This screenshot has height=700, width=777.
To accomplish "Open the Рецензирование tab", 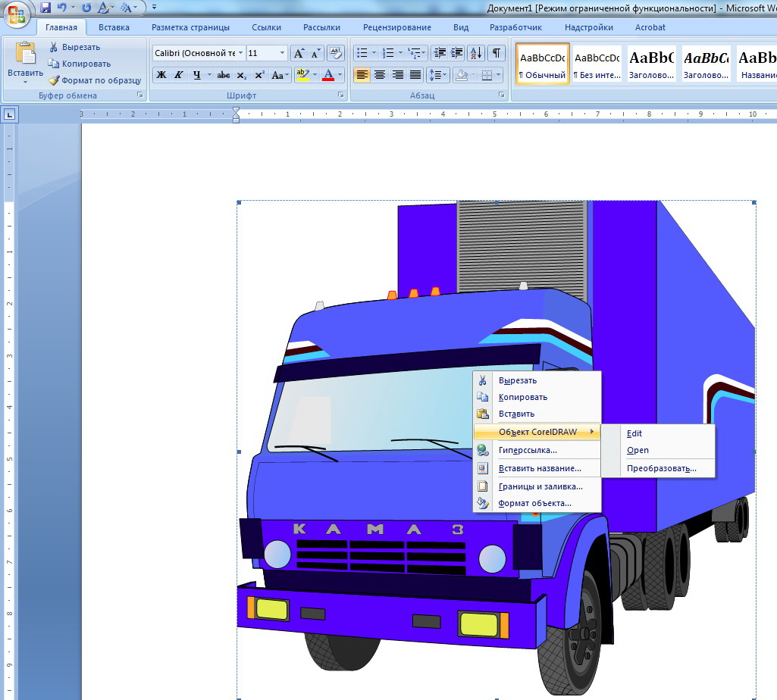I will [397, 27].
